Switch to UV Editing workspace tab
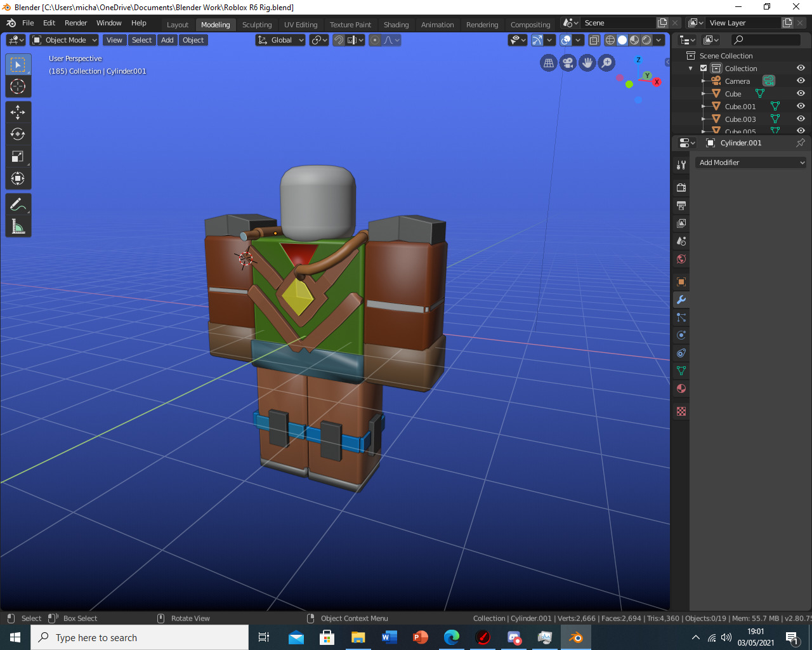 (x=301, y=25)
